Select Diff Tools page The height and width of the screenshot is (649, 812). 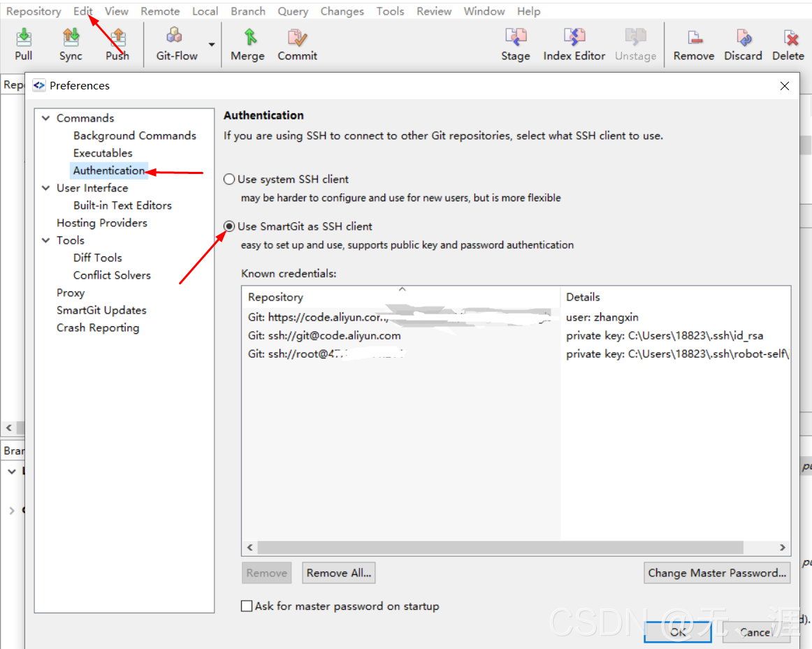(x=97, y=258)
